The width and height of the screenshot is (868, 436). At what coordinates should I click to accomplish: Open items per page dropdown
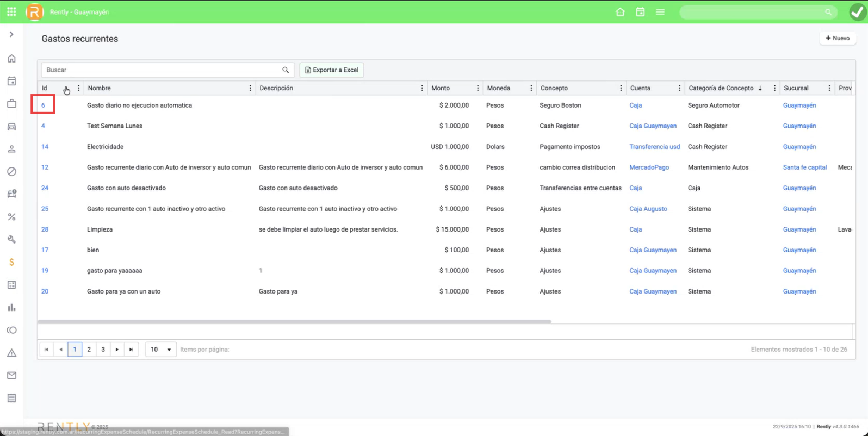pos(160,350)
